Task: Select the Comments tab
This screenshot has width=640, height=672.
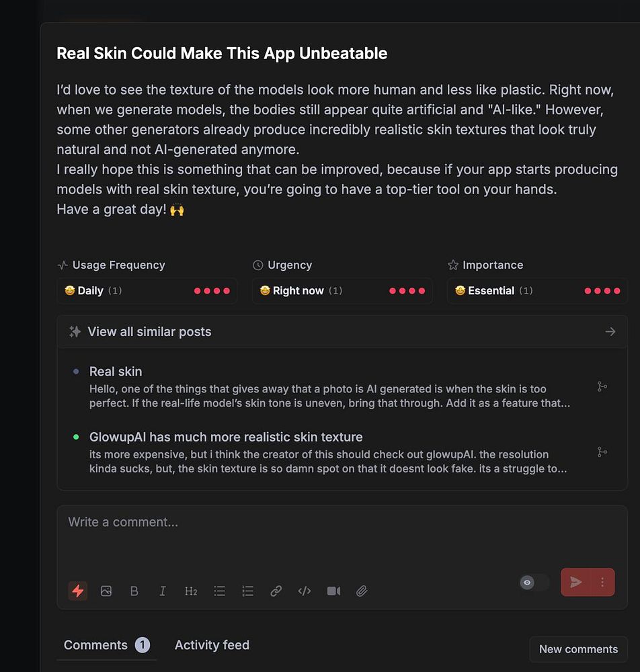Action: click(95, 644)
